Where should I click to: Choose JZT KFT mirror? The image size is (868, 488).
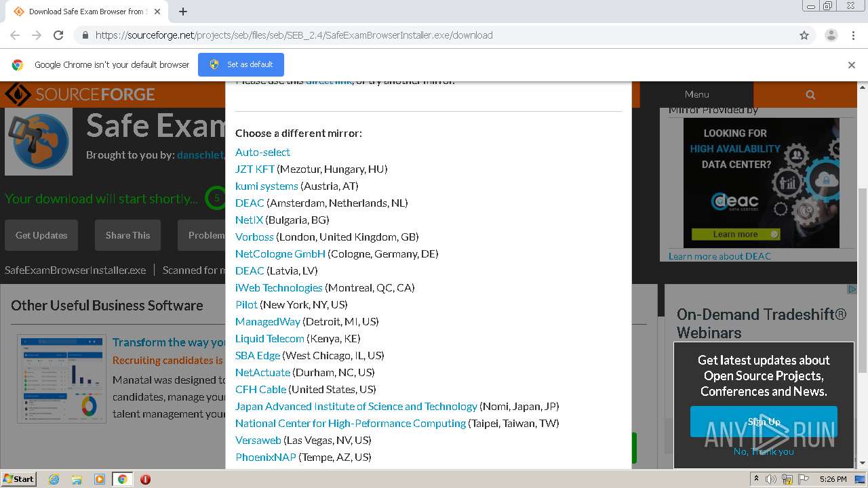tap(255, 169)
